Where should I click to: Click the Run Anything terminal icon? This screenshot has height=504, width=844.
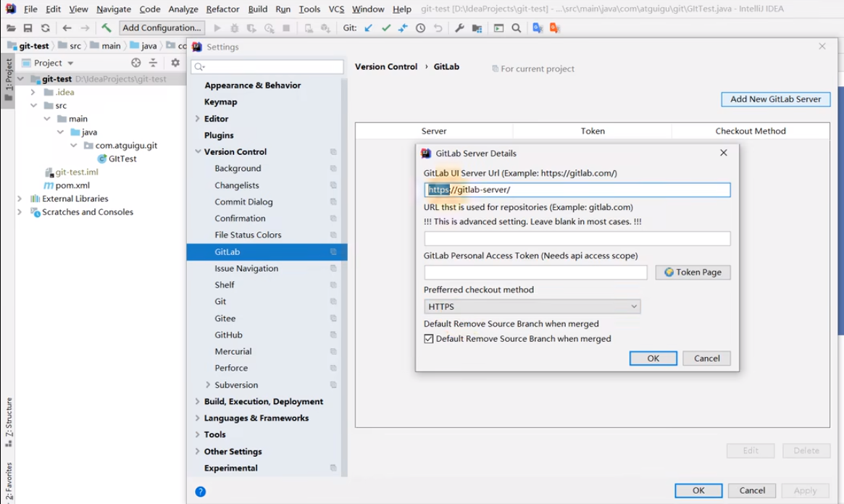[x=499, y=28]
